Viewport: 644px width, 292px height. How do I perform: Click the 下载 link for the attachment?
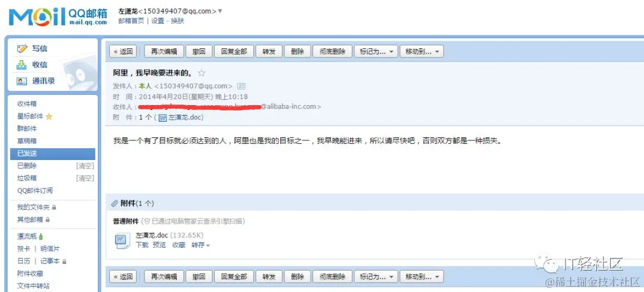click(x=142, y=245)
